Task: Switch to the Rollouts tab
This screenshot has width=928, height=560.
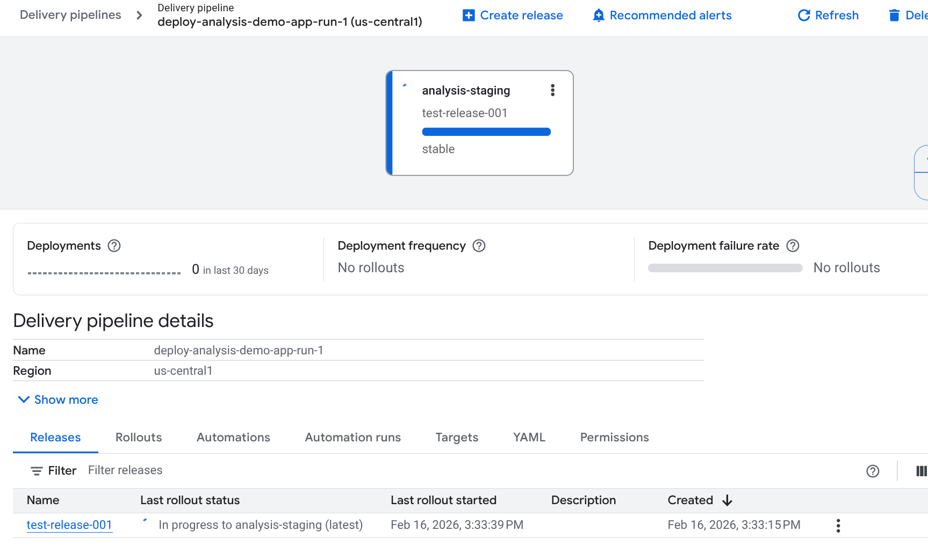Action: pos(139,437)
